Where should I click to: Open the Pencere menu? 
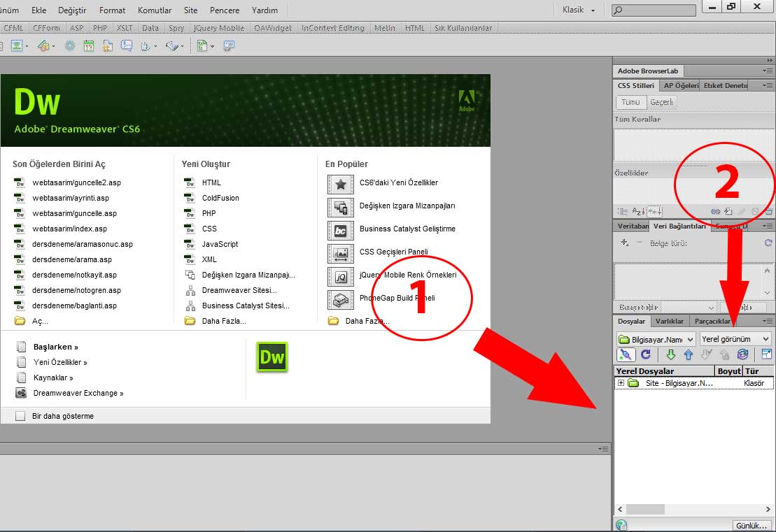225,10
